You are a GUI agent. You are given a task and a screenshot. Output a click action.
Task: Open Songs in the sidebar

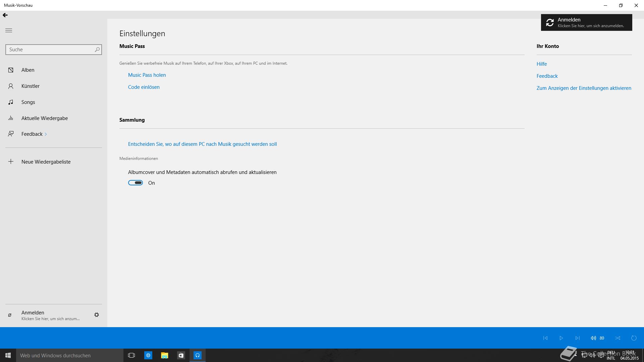tap(54, 102)
